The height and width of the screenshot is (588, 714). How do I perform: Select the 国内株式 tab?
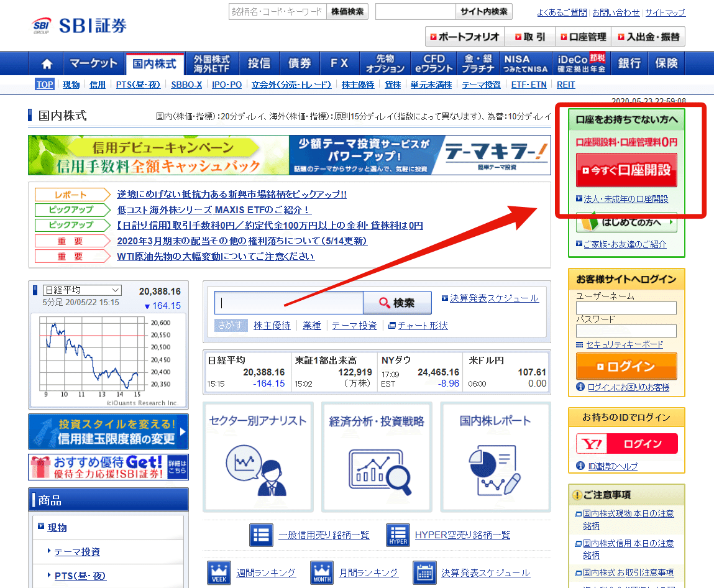154,63
